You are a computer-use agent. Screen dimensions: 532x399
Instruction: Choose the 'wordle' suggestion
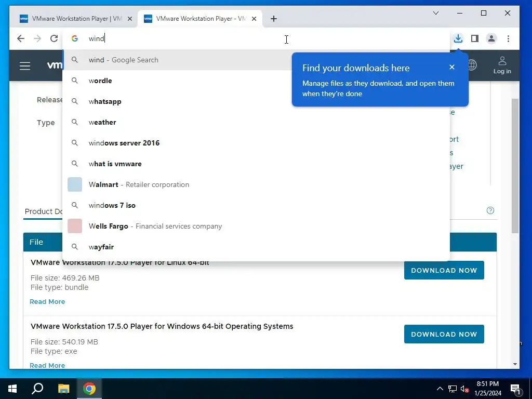[256, 81]
